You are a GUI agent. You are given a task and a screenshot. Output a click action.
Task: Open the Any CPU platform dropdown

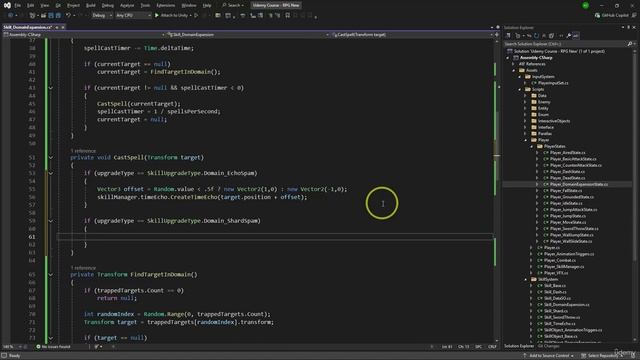(133, 16)
